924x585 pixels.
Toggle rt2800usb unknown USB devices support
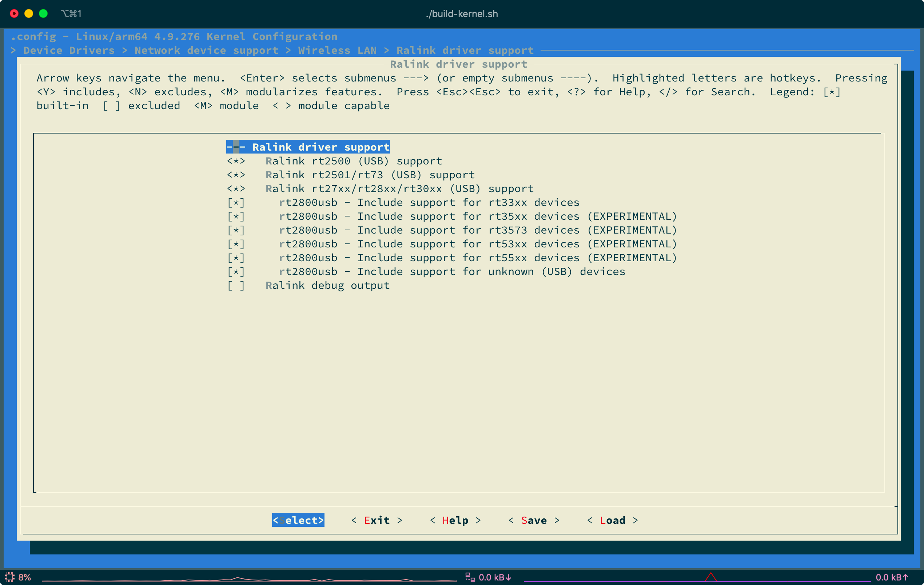point(236,272)
